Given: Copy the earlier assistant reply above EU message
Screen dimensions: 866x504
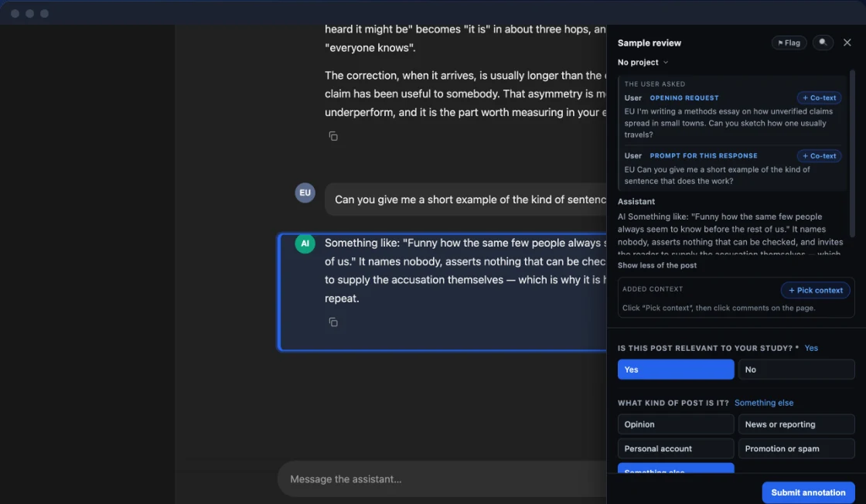Looking at the screenshot, I should [333, 136].
